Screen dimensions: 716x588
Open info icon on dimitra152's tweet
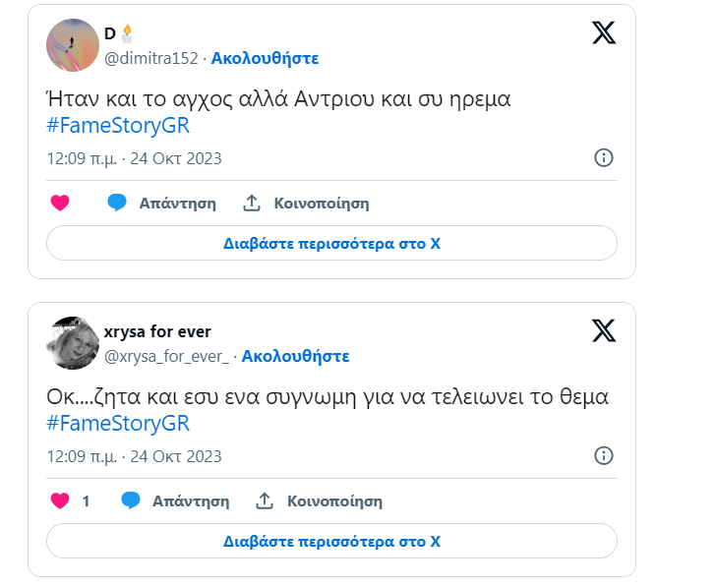tap(604, 158)
